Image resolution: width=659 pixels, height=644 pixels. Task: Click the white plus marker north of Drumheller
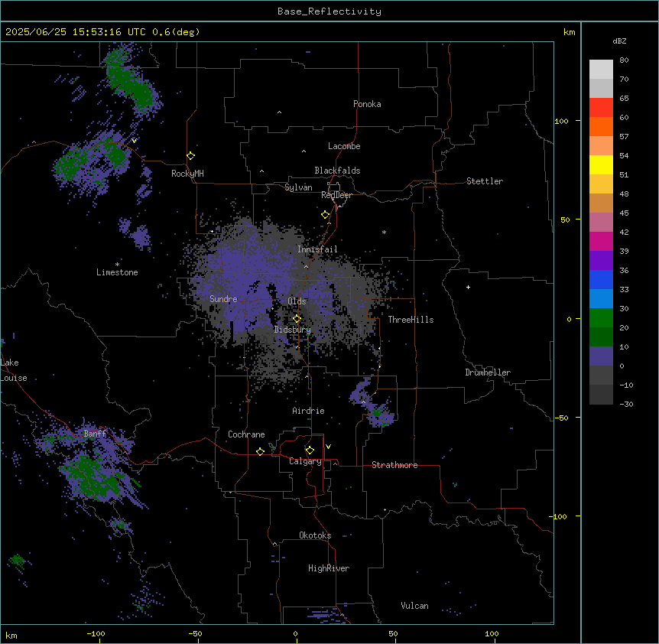pyautogui.click(x=468, y=287)
